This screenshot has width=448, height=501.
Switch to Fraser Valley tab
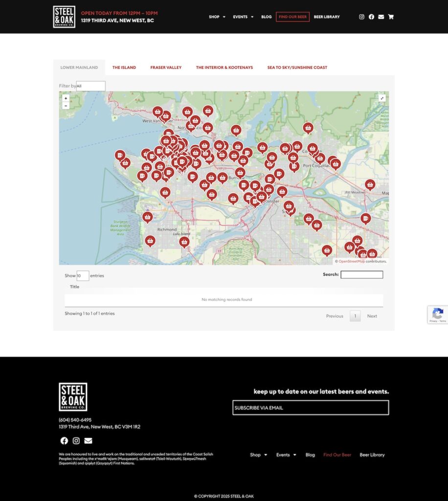click(166, 68)
